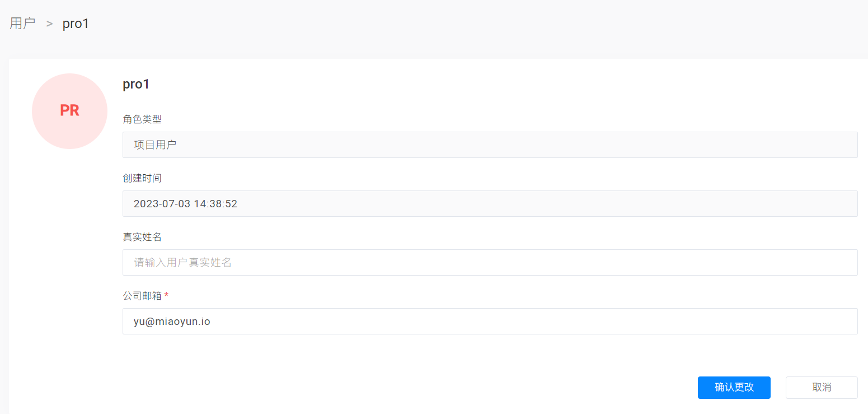The width and height of the screenshot is (868, 414).
Task: Click the 公司邮箱 field label
Action: pyautogui.click(x=142, y=296)
